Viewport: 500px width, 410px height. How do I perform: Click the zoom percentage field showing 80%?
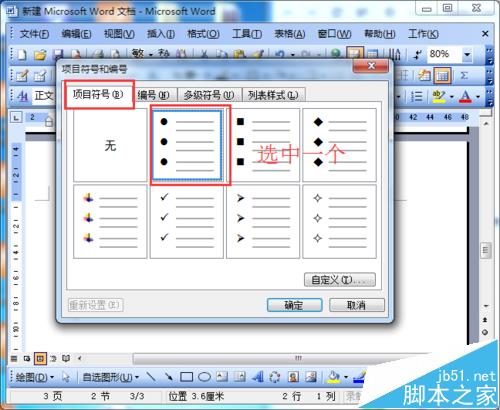444,54
